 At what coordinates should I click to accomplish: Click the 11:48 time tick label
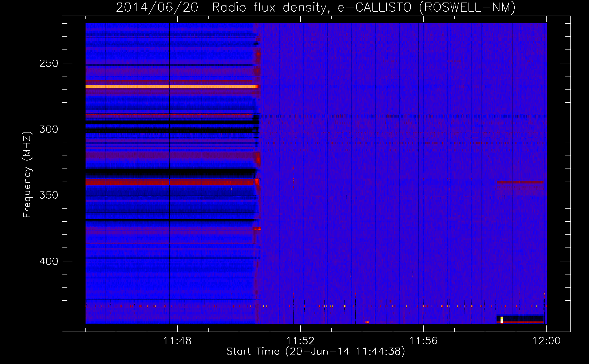(177, 341)
